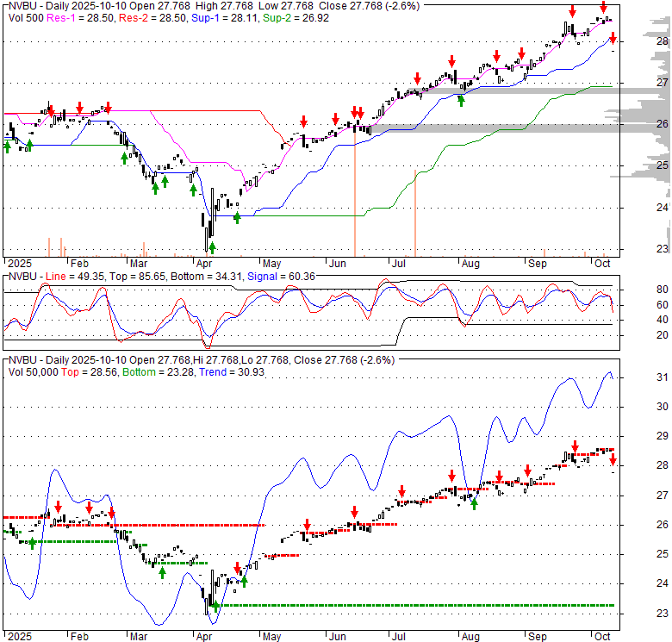Viewport: 672px width, 642px height.
Task: Click the red down arrow in mid-September on bottom chart
Action: click(575, 446)
